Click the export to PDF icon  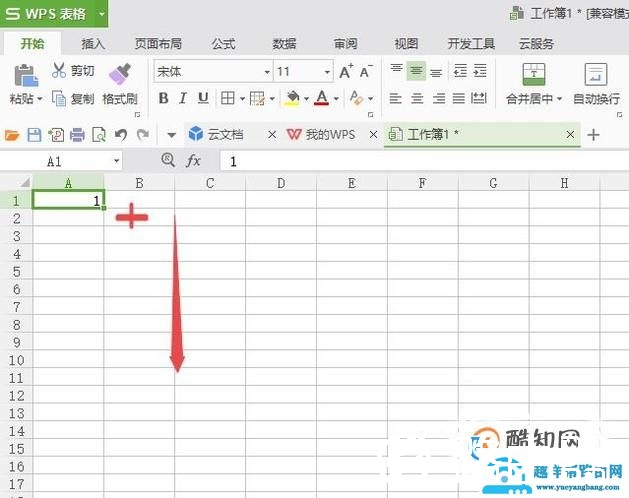56,135
